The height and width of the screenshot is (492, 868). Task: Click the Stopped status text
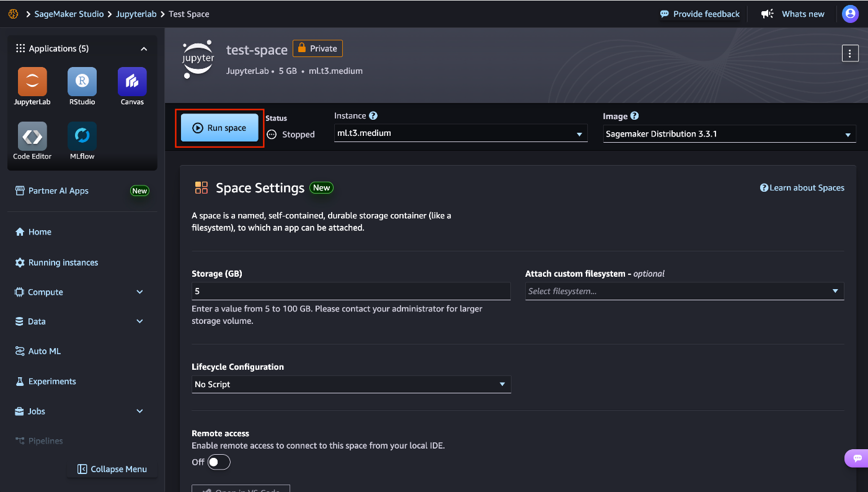[298, 135]
